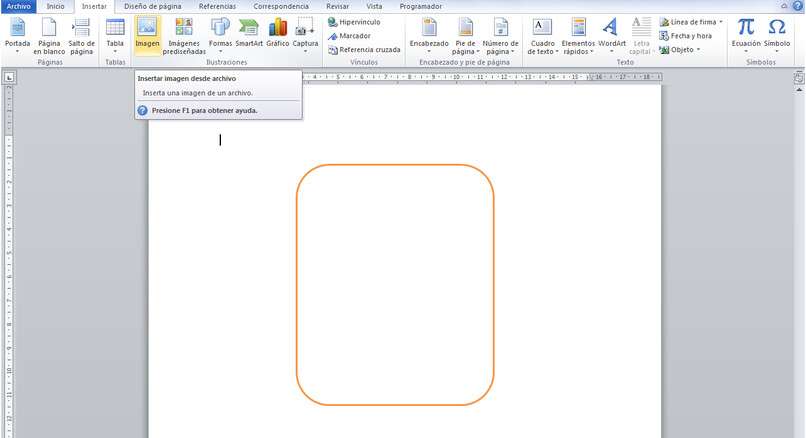Screen dimensions: 806x438
Task: Insert WordArt text
Action: pyautogui.click(x=612, y=35)
